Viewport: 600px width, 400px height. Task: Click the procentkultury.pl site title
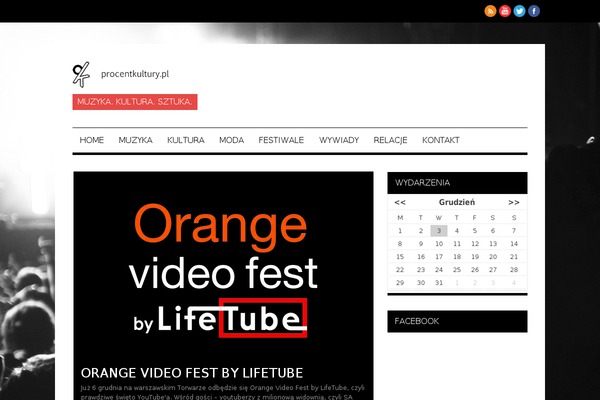point(135,74)
